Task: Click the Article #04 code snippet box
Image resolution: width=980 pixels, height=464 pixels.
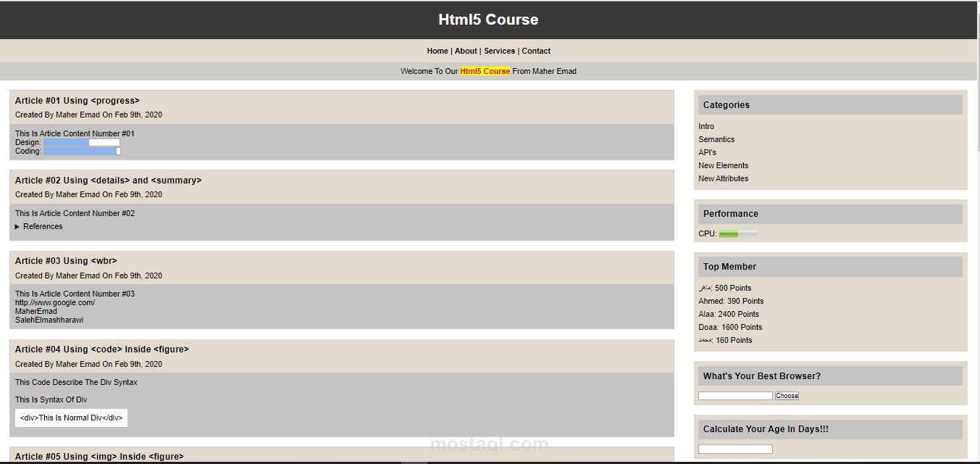Action: (70, 418)
